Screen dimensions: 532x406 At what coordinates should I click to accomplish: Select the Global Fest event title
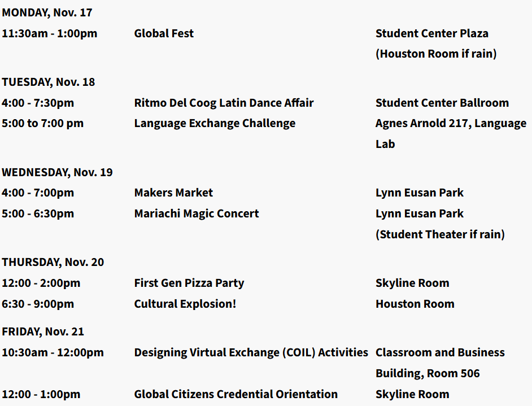[164, 33]
